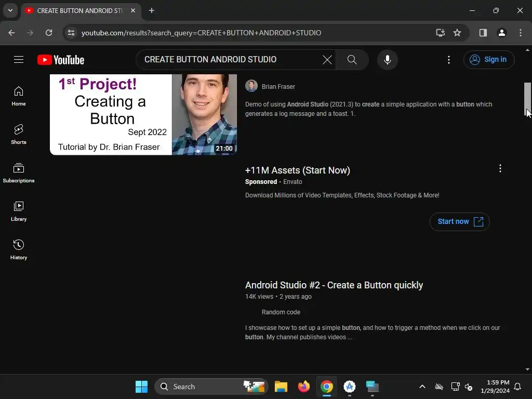Open Chrome from the taskbar
This screenshot has width=532, height=399.
coord(326,387)
